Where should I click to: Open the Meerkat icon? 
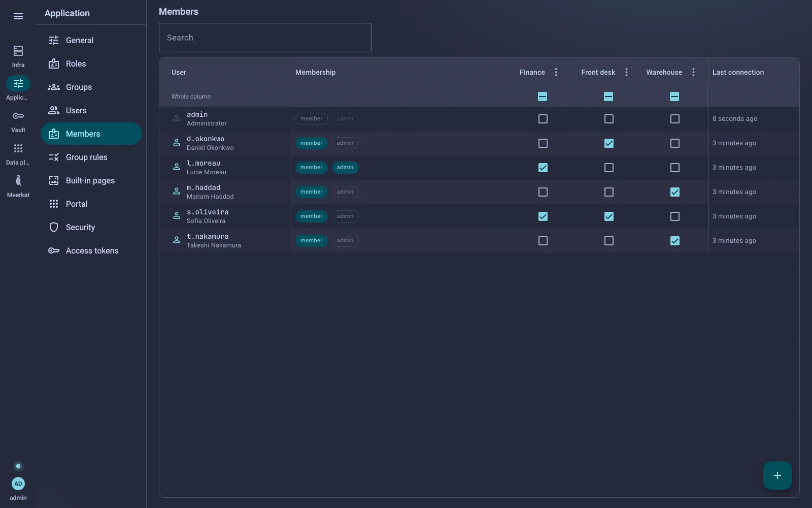[x=18, y=181]
